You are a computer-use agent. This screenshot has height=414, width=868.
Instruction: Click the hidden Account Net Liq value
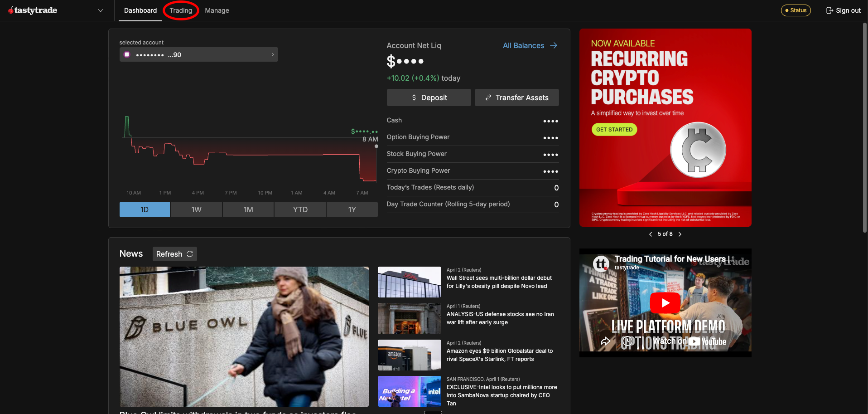tap(405, 61)
